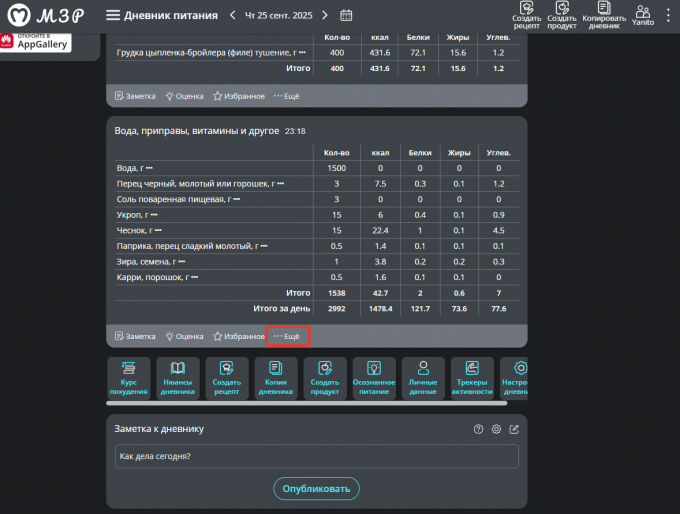Open the three-dot menu in the top-right corner
680x514 pixels.
point(668,15)
